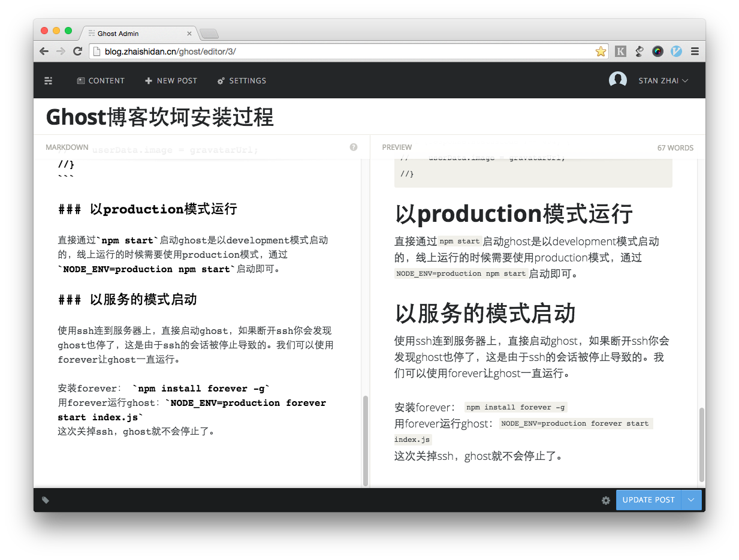This screenshot has width=739, height=560.
Task: Click the Update Post button
Action: click(648, 500)
